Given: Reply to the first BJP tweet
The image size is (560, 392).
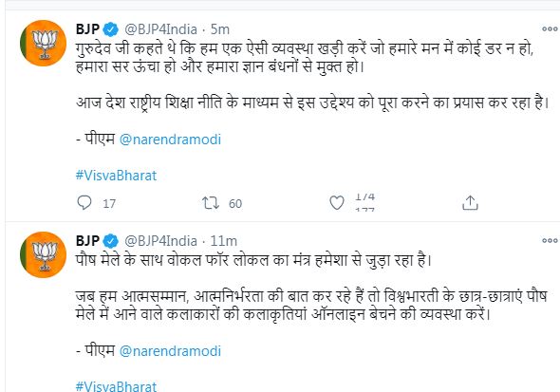Looking at the screenshot, I should pos(84,203).
